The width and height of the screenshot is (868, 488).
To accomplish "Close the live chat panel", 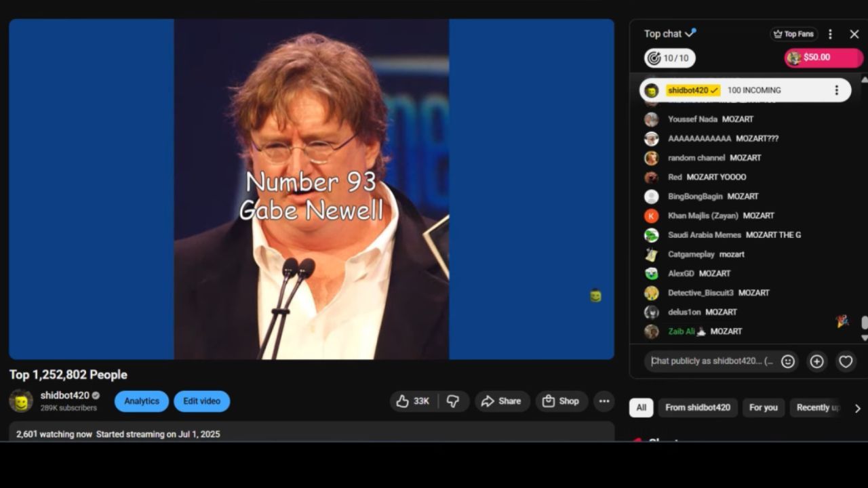I will point(854,34).
